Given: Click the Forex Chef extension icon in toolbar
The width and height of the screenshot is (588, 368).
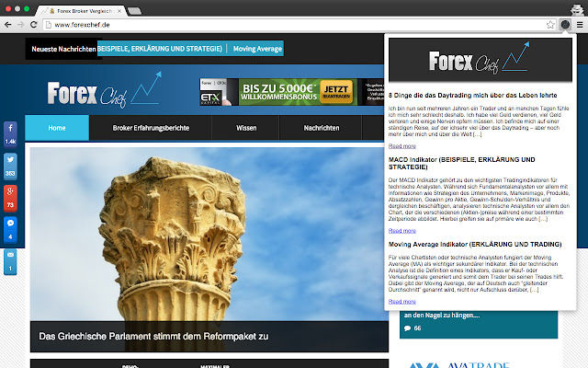Looking at the screenshot, I should click(x=562, y=24).
